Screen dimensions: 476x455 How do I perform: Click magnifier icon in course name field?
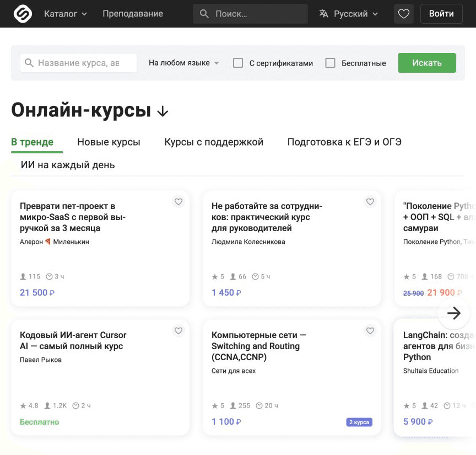coord(29,63)
